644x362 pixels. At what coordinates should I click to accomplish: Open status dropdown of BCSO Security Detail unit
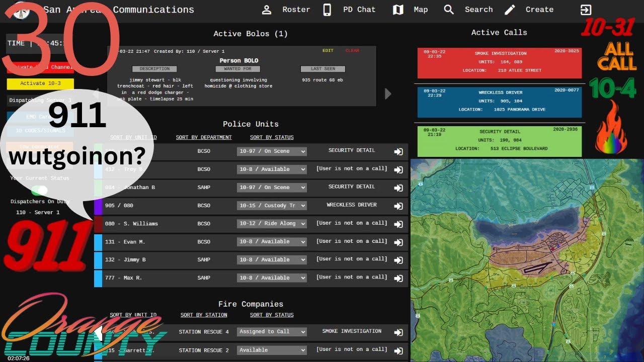272,151
